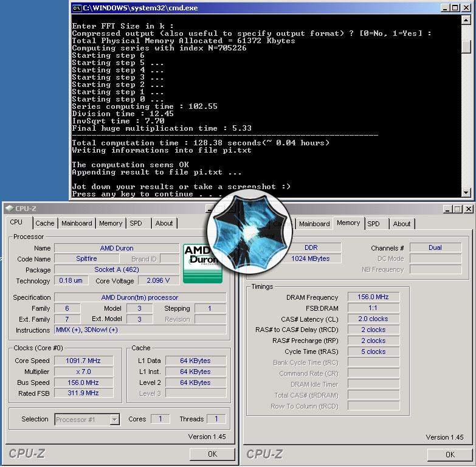Click OK in right CPU-Z Memory window
Image resolution: width=476 pixels, height=467 pixels.
[x=450, y=455]
